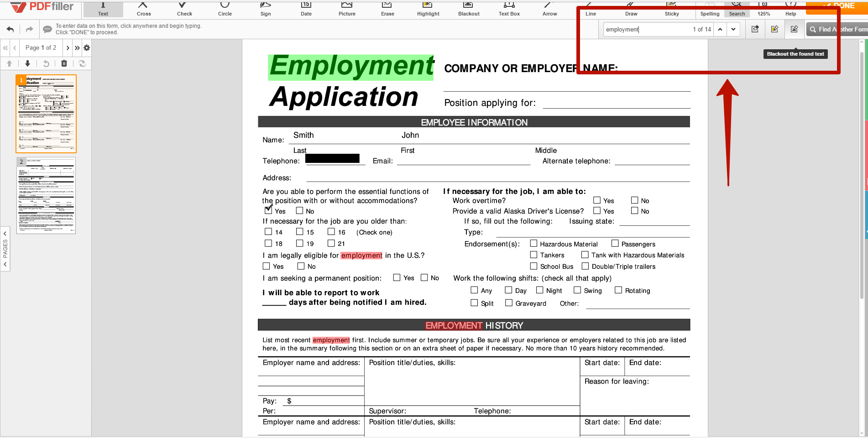Rotate page counterclockwise
The image size is (868, 438).
pyautogui.click(x=46, y=63)
